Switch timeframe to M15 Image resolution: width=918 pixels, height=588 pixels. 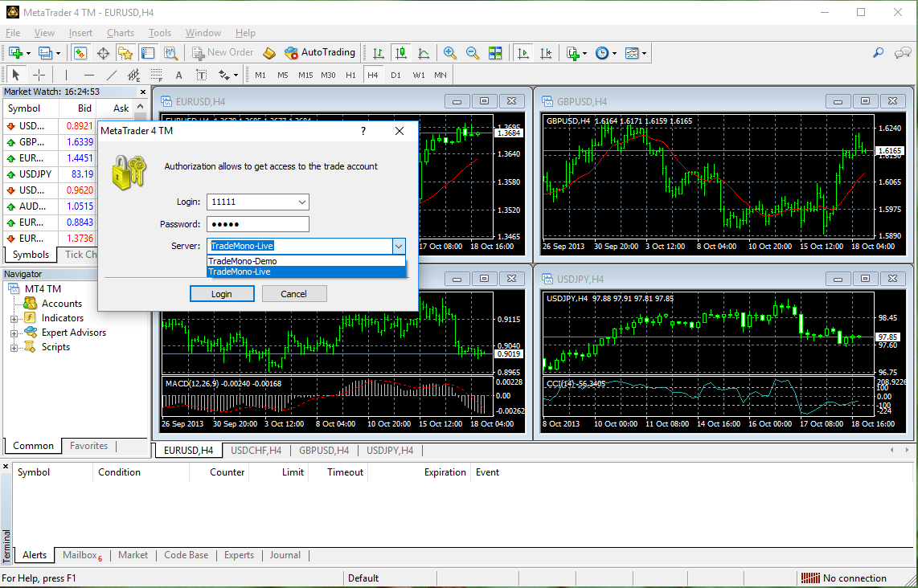coord(305,75)
